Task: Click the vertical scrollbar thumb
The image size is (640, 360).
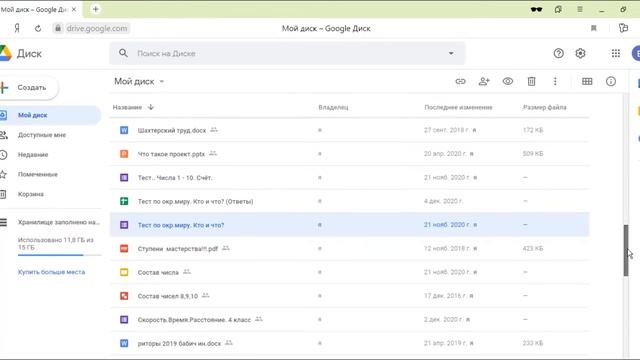Action: point(626,251)
